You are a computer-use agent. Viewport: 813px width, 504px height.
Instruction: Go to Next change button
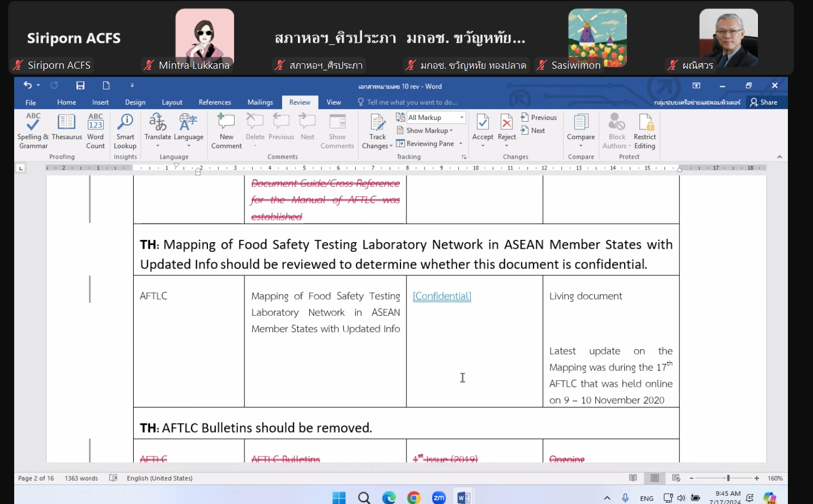click(533, 130)
